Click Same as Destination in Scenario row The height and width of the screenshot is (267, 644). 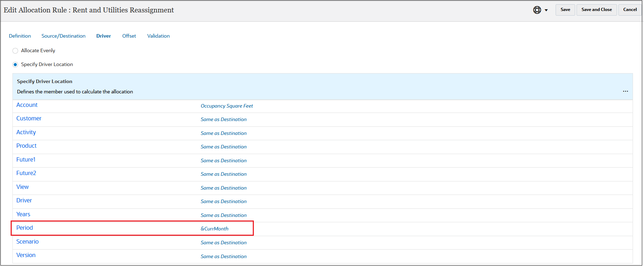coord(224,243)
